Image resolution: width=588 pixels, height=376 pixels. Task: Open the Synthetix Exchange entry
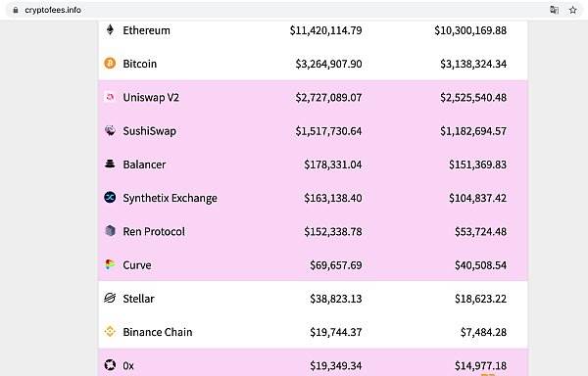170,198
